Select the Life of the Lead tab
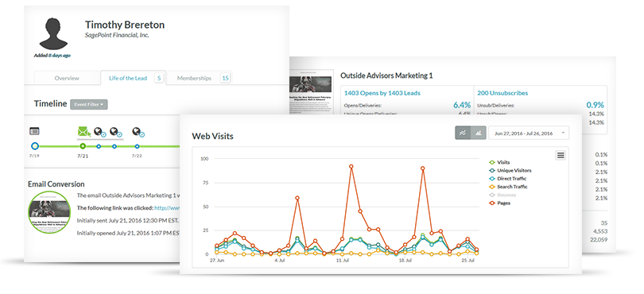Image resolution: width=644 pixels, height=294 pixels. tap(133, 78)
